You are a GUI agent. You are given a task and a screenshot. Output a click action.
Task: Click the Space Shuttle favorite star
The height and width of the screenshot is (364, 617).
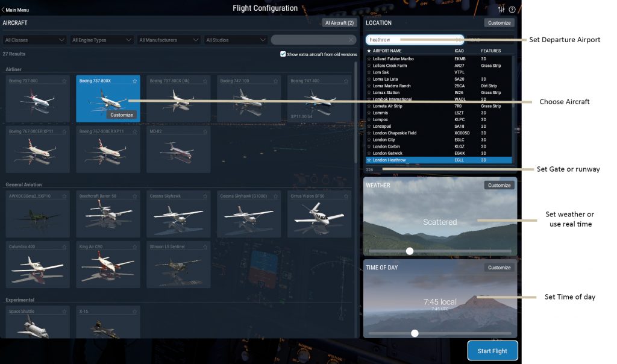64,312
